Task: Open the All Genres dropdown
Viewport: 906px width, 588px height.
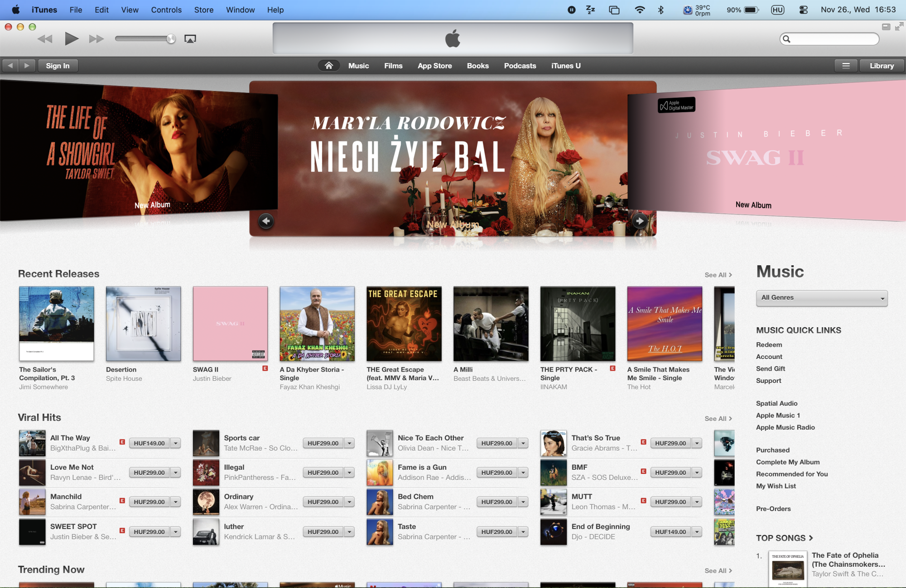Action: pyautogui.click(x=822, y=298)
